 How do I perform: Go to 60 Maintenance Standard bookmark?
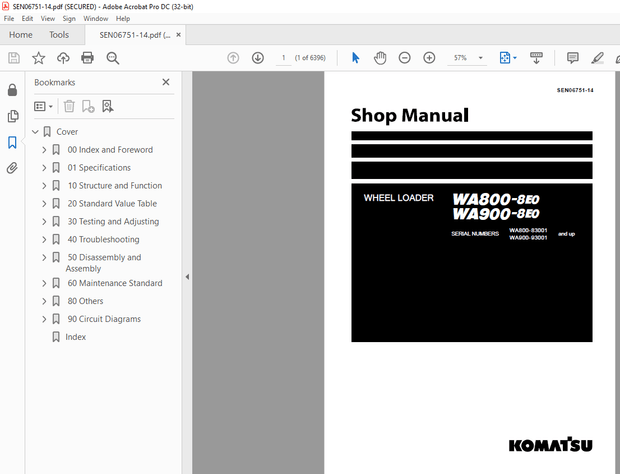[x=115, y=283]
